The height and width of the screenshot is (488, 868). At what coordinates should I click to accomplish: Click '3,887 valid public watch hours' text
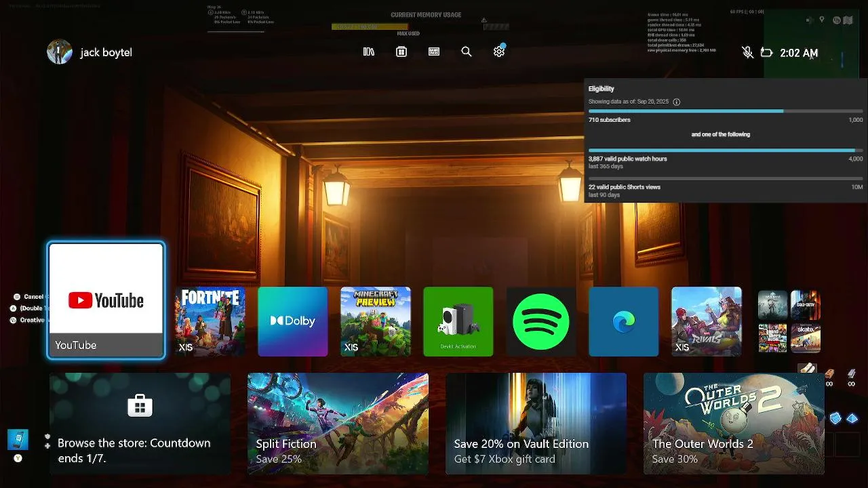(x=628, y=159)
